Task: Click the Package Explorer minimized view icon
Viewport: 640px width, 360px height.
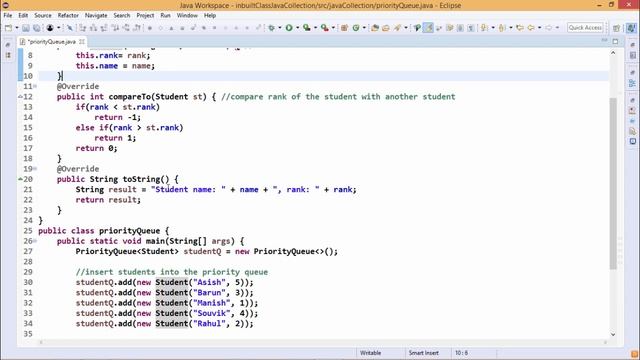Action: pyautogui.click(x=8, y=55)
